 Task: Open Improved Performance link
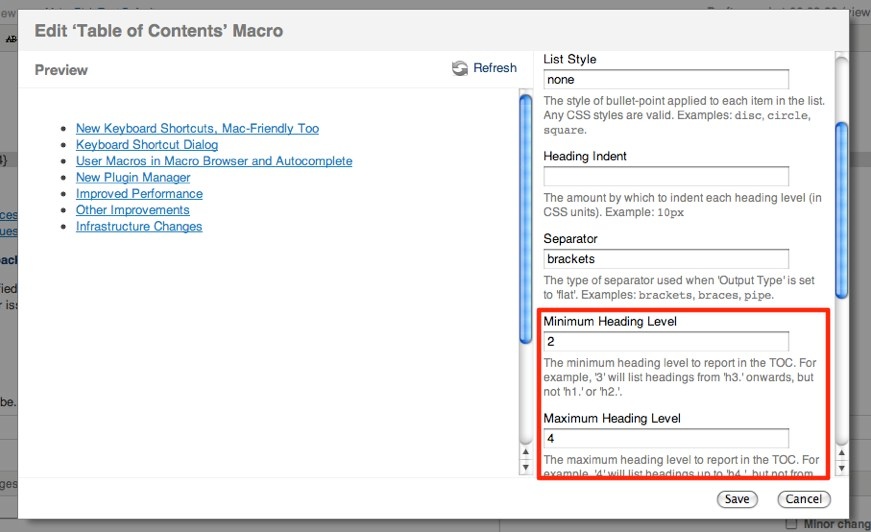coord(139,194)
